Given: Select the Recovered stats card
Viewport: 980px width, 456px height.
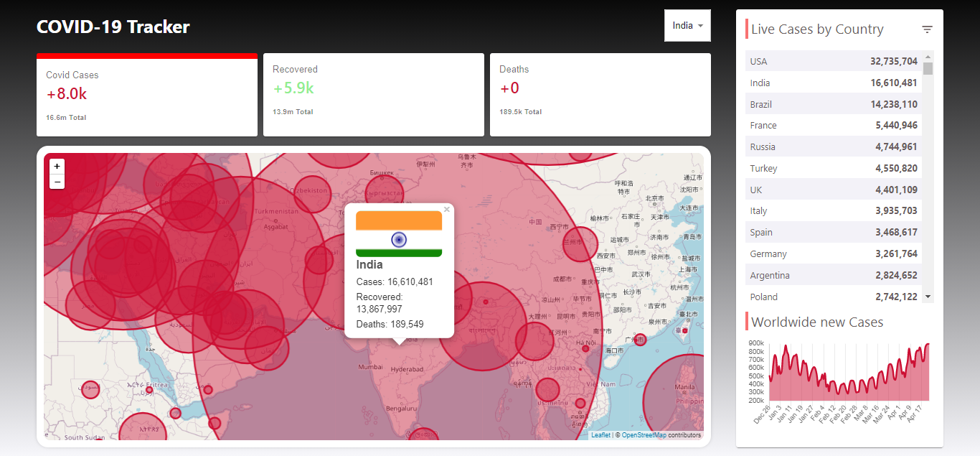Looking at the screenshot, I should (x=373, y=94).
